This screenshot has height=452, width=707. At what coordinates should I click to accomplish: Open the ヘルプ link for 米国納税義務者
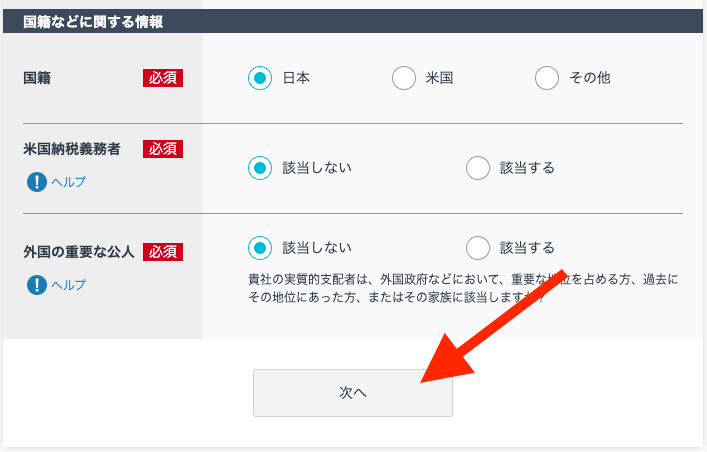pos(69,182)
